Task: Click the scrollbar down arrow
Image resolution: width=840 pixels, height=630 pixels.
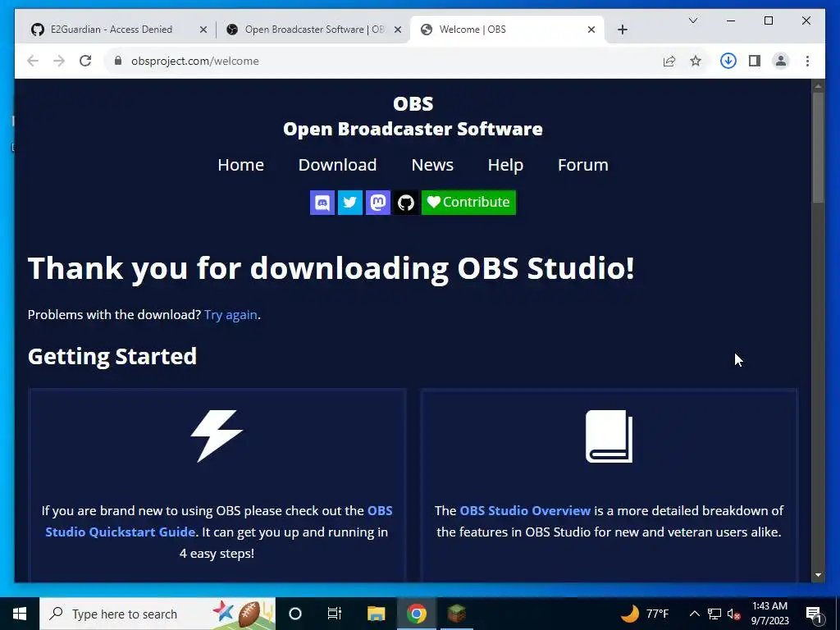Action: coord(818,575)
